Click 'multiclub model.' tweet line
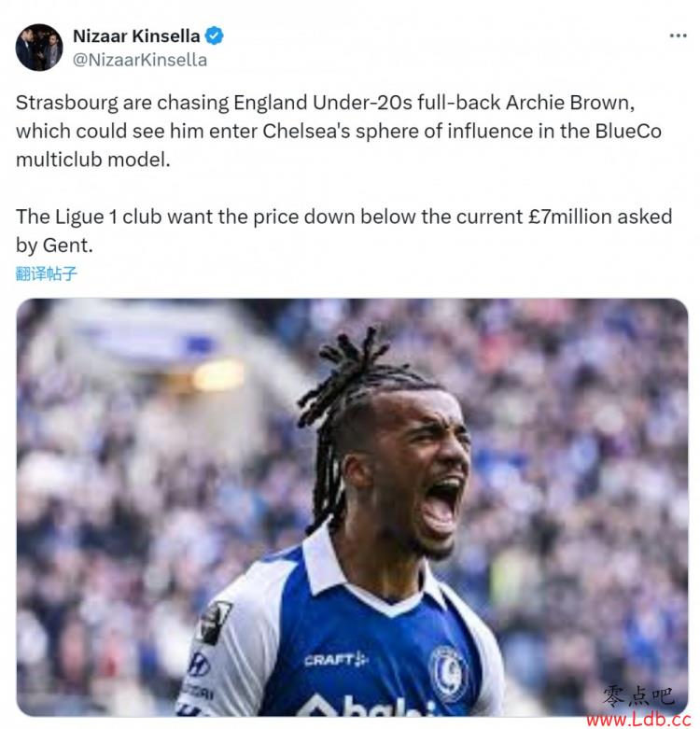This screenshot has height=729, width=700. tap(93, 160)
